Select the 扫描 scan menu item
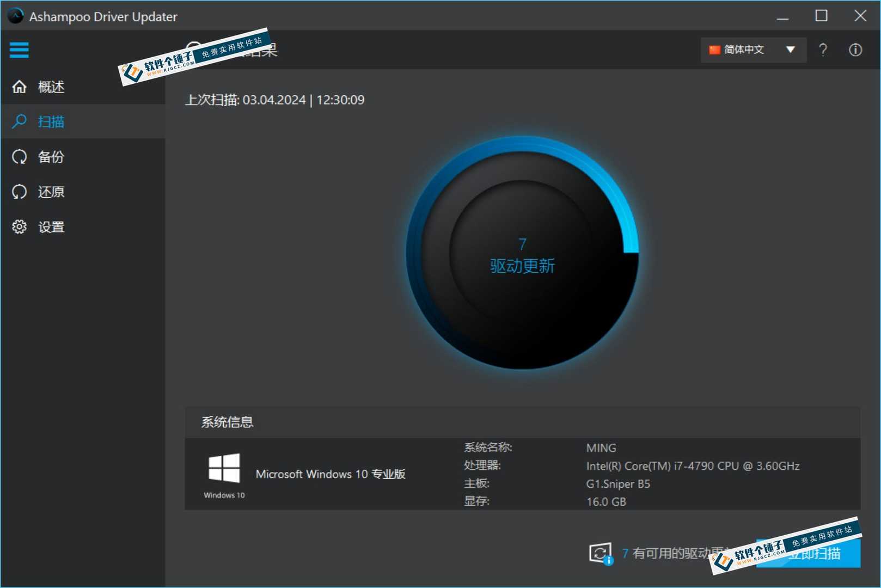The height and width of the screenshot is (588, 881). coord(83,121)
